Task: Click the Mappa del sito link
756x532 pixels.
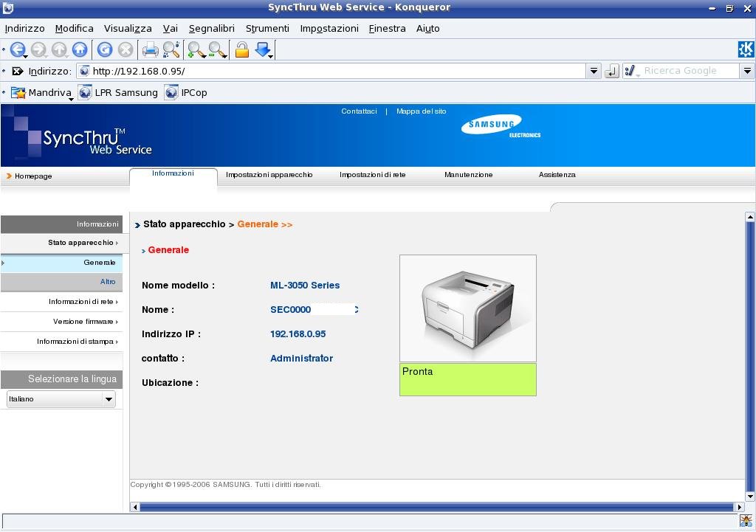Action: pos(421,111)
